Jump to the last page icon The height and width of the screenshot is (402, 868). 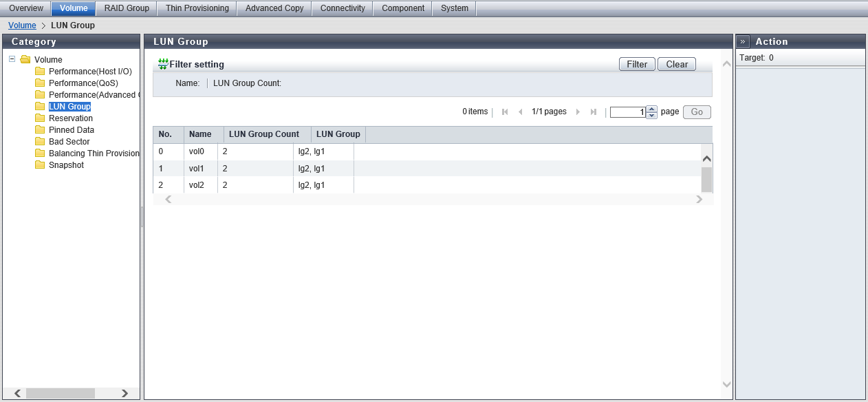click(593, 112)
